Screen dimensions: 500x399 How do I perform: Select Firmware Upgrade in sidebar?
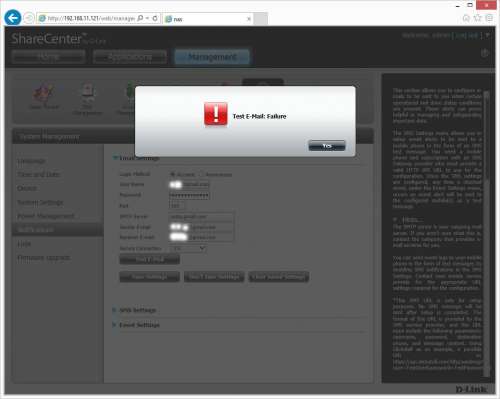click(44, 258)
